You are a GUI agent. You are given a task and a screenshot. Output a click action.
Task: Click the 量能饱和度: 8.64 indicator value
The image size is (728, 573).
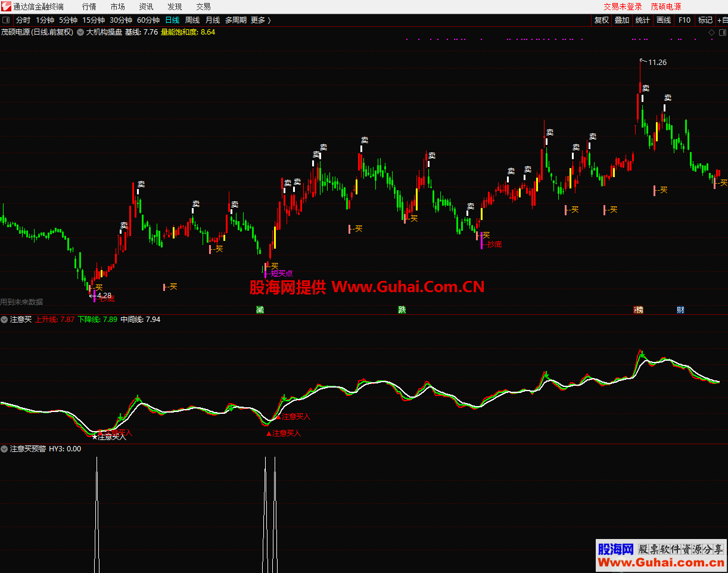point(188,32)
